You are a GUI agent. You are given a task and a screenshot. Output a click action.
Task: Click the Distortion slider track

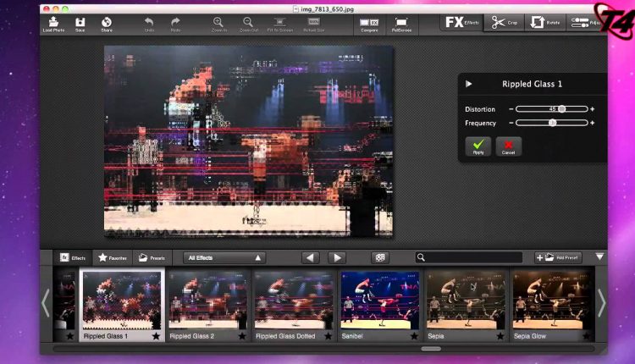click(551, 109)
